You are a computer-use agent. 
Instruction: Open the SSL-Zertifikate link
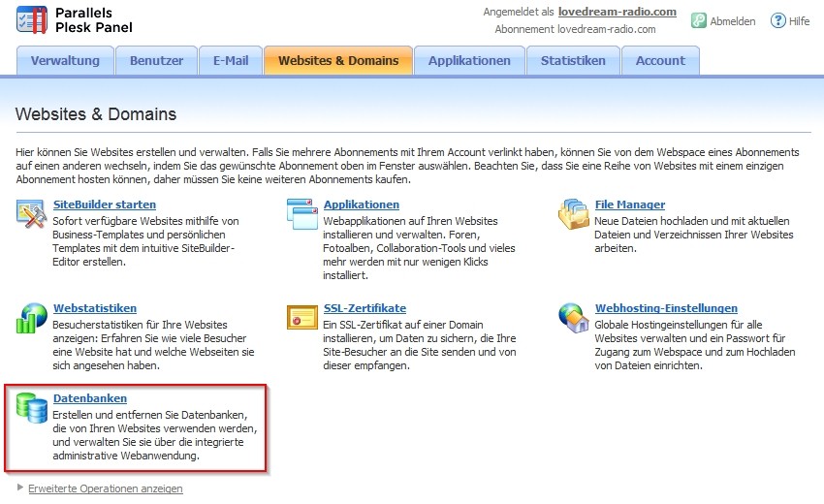point(364,308)
